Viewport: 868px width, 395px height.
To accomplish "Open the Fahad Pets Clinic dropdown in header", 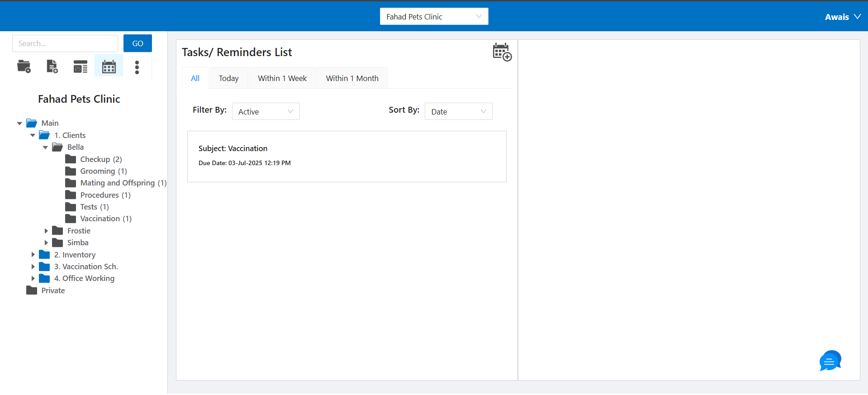I will click(434, 17).
